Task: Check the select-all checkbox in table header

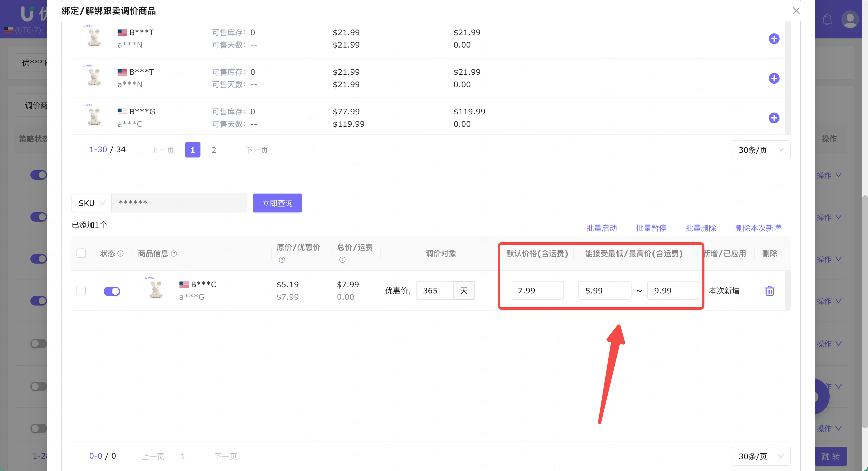Action: click(81, 253)
